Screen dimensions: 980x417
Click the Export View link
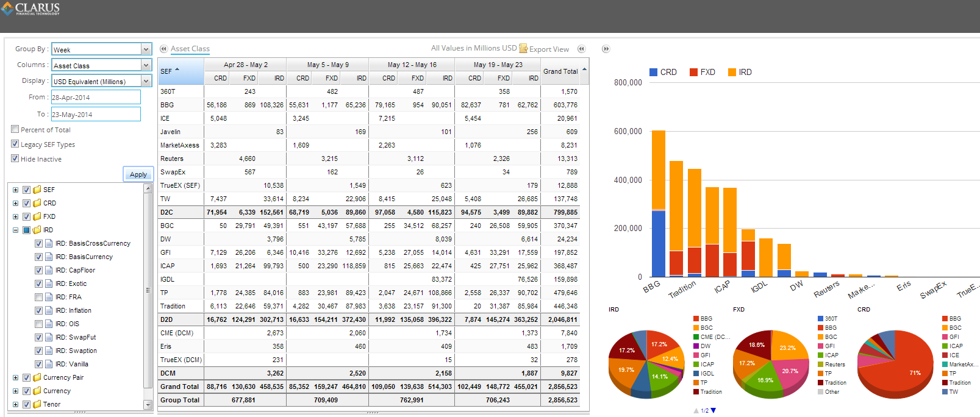click(x=549, y=49)
